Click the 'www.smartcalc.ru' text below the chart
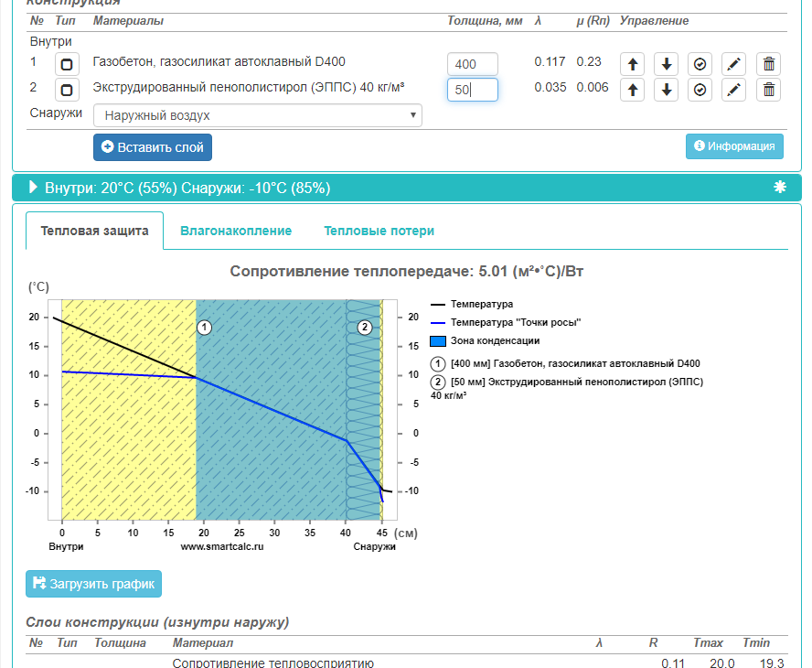Image resolution: width=812 pixels, height=668 pixels. point(221,546)
